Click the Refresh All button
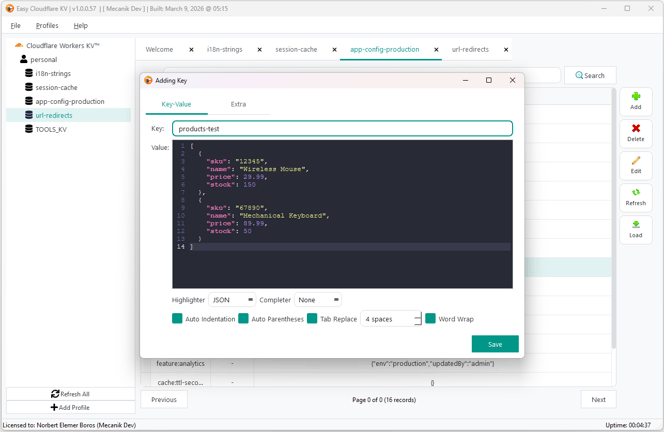The image size is (664, 432). click(x=70, y=394)
